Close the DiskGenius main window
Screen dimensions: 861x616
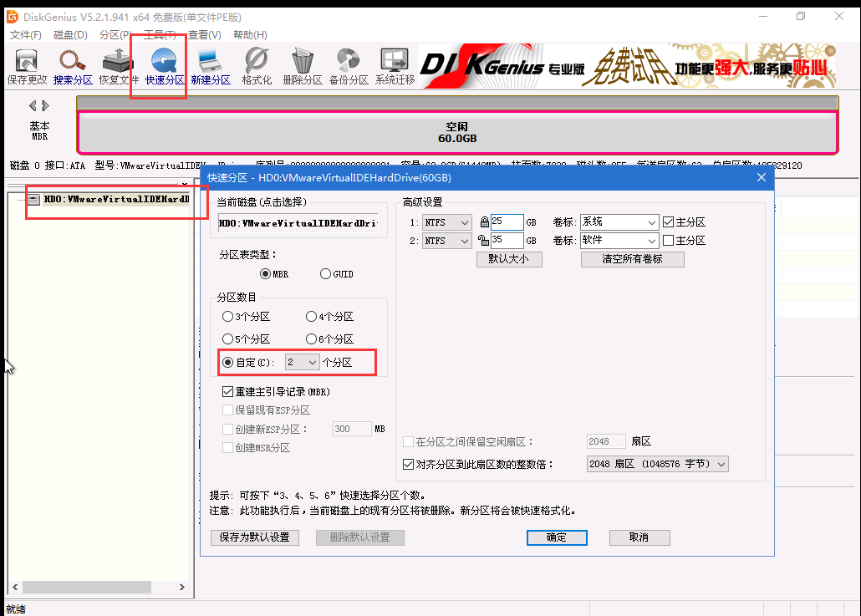(x=839, y=17)
